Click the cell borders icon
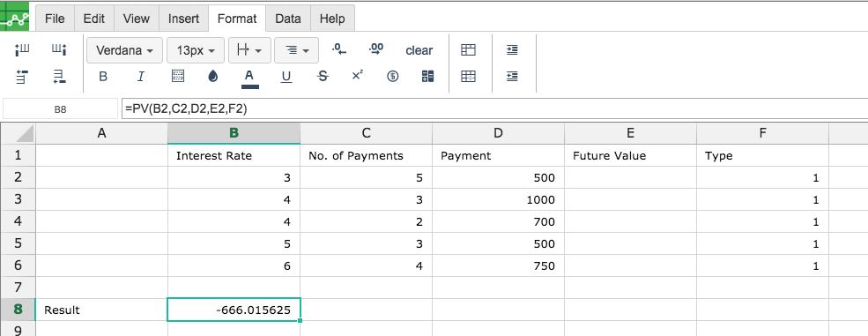Image resolution: width=868 pixels, height=336 pixels. point(178,77)
